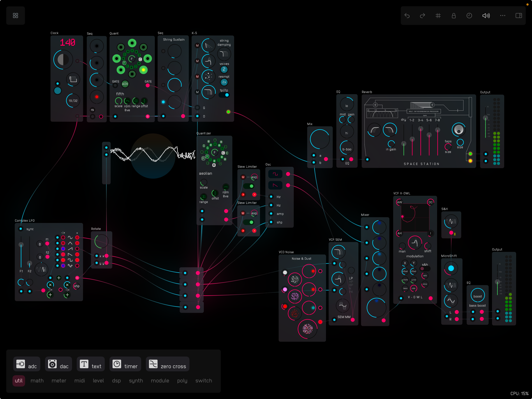Mute audio with the speaker icon
The width and height of the screenshot is (532, 399).
(486, 16)
